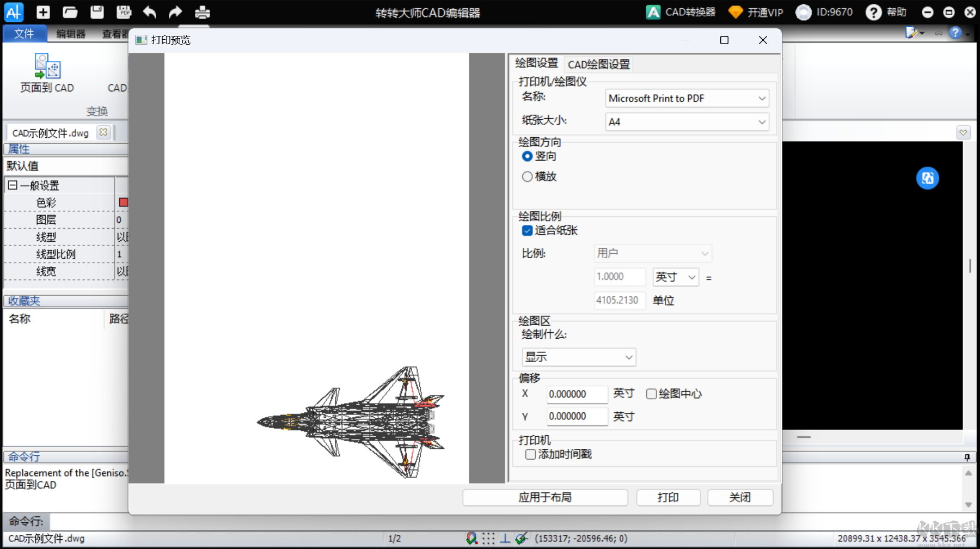This screenshot has height=549, width=980.
Task: Open the 纸张大小 A4 dropdown
Action: coord(687,122)
